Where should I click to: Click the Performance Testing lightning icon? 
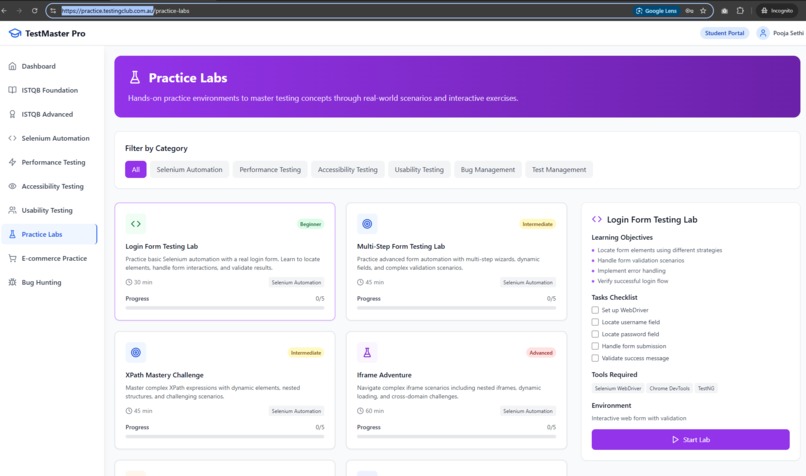point(12,162)
